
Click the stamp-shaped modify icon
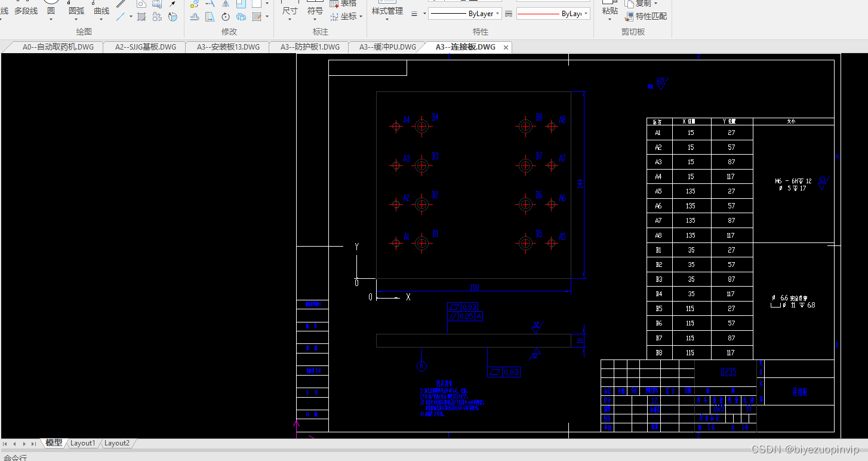coord(195,17)
